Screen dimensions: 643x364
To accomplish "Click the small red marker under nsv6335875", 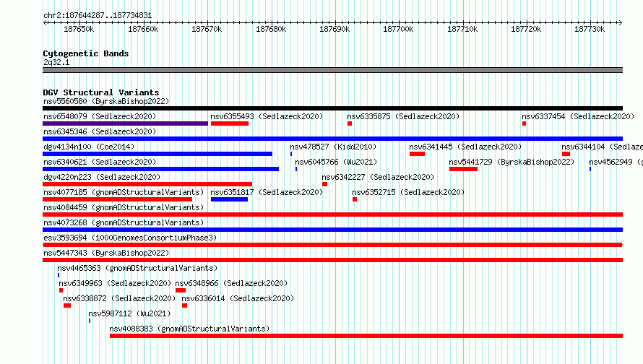I will pyautogui.click(x=350, y=123).
